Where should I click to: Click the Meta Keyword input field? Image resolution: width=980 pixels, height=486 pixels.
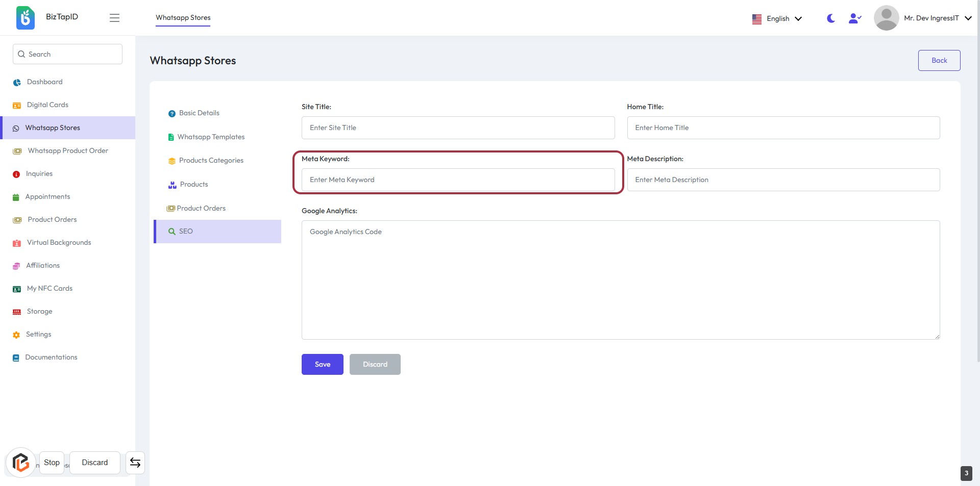tap(458, 180)
